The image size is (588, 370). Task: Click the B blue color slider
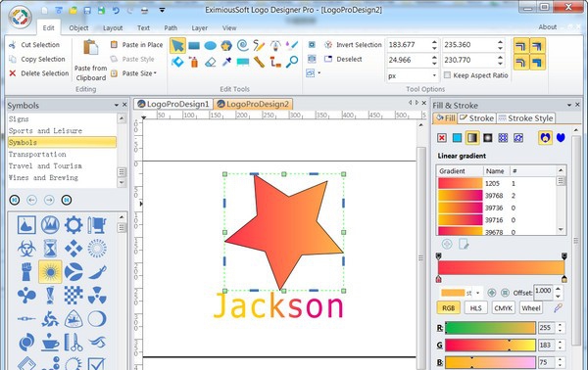click(491, 362)
